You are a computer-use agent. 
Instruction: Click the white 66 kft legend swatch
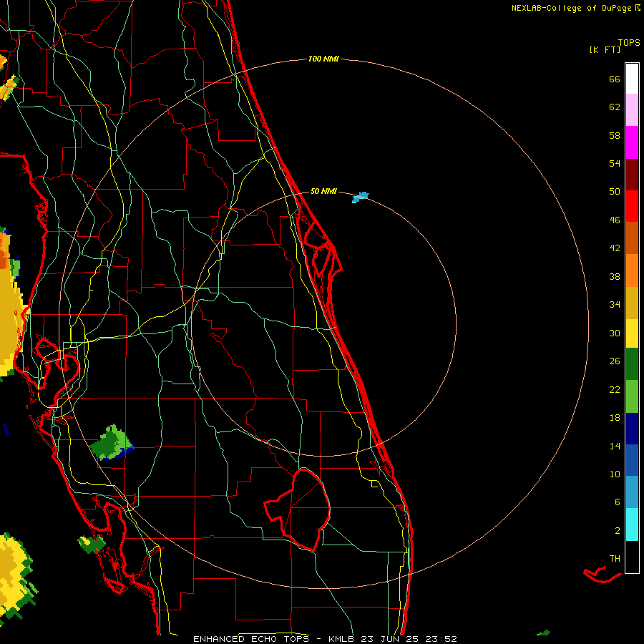(x=632, y=79)
